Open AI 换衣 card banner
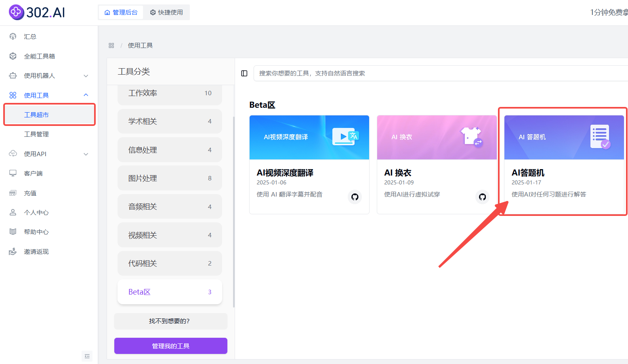The height and width of the screenshot is (364, 628). [x=437, y=137]
